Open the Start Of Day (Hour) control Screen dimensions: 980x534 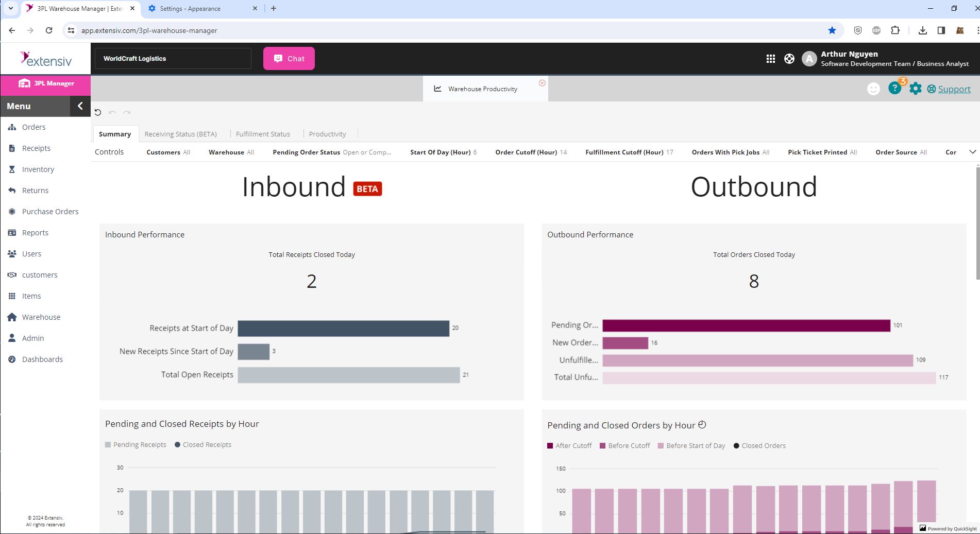[444, 152]
